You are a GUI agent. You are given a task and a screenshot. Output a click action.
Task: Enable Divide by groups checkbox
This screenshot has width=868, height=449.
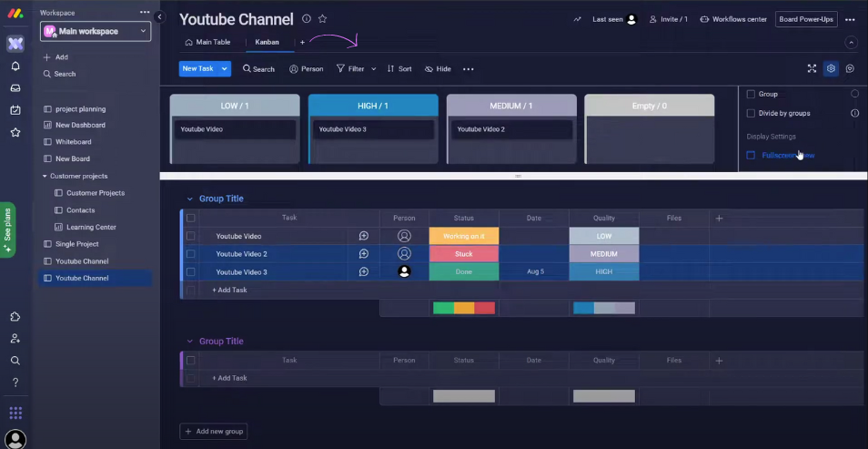coord(751,113)
